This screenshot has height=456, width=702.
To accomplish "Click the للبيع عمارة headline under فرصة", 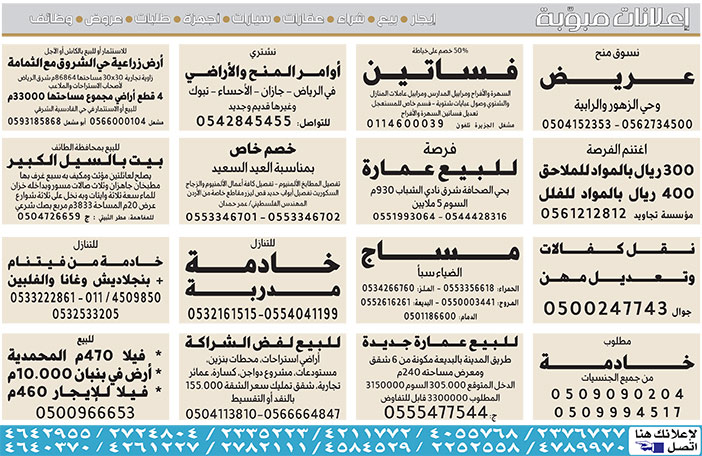I will tap(440, 169).
